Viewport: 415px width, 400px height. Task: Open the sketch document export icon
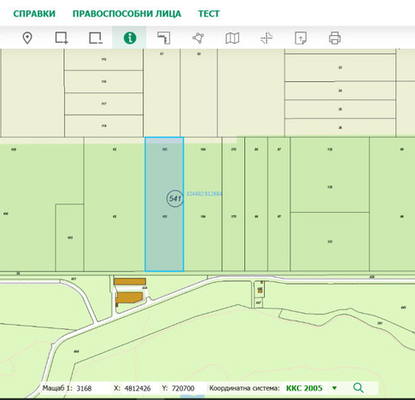[301, 38]
